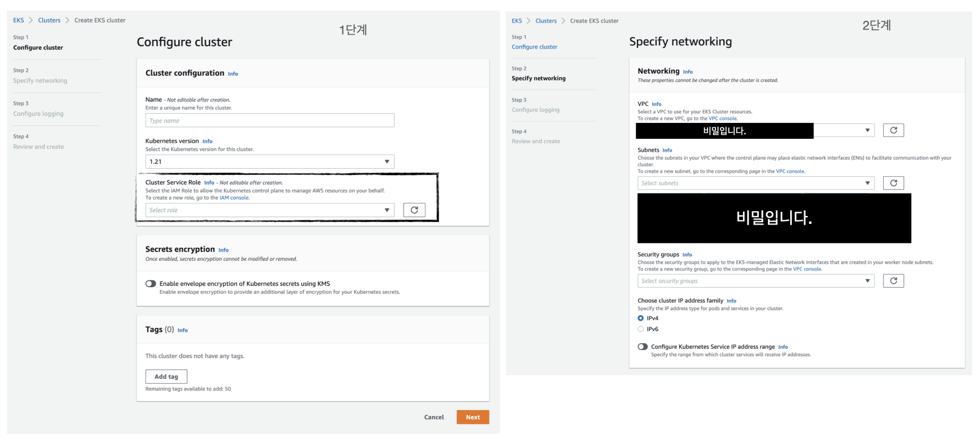Go to Configure cluster step in right pane

[x=534, y=47]
